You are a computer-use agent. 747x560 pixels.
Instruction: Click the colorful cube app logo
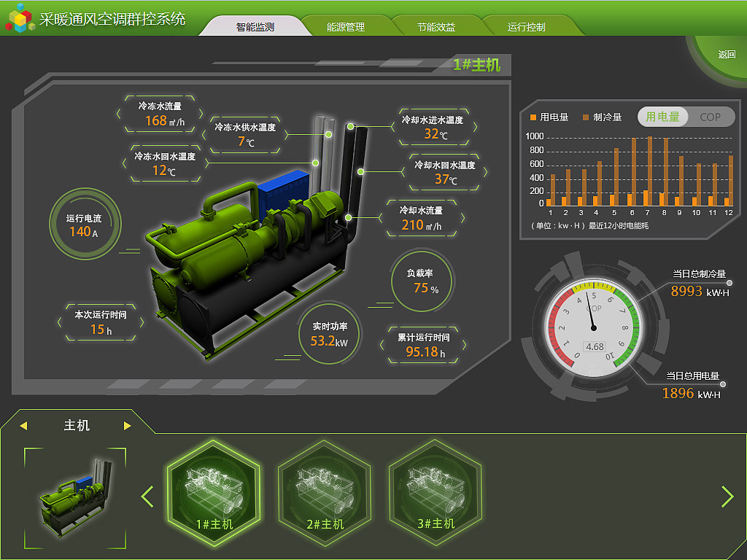pyautogui.click(x=20, y=17)
